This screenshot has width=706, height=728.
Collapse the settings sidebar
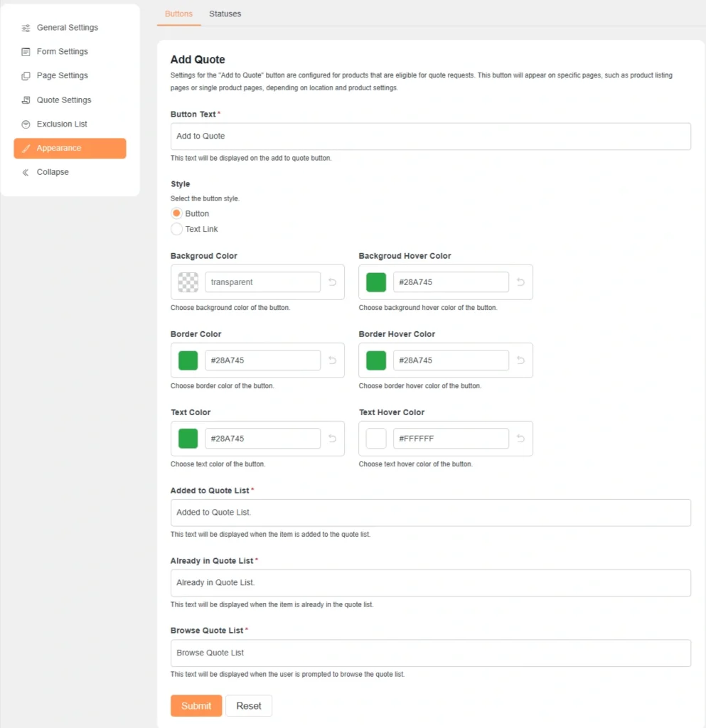[x=53, y=171]
